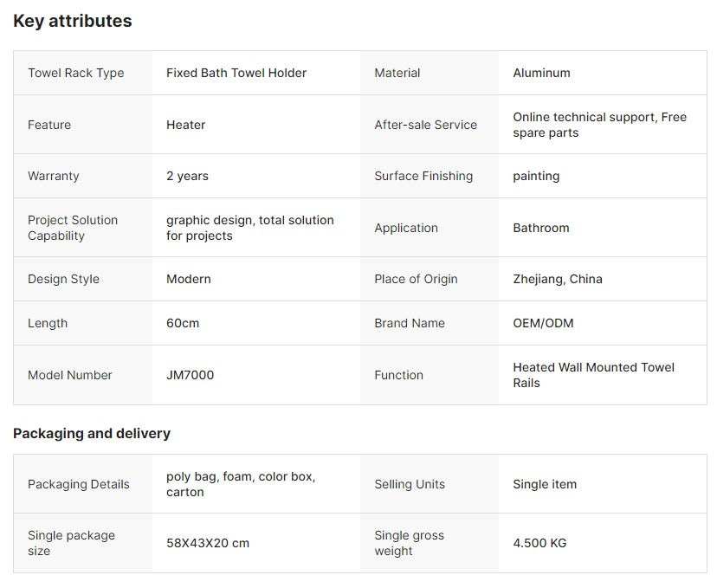Screen dimensions: 717x588
Task: Click the painting surface finishing value
Action: pyautogui.click(x=536, y=176)
